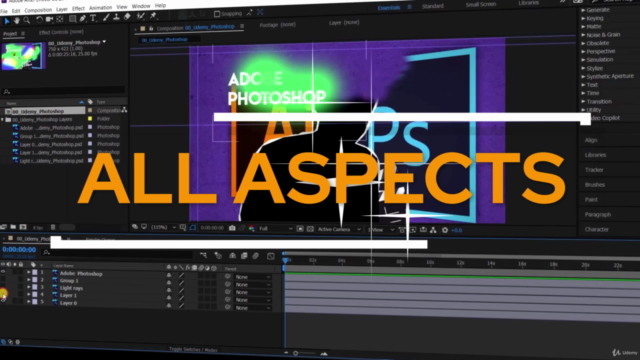Screen dimensions: 640x360
Task: Expand the Group 1 layer properties
Action: click(29, 280)
